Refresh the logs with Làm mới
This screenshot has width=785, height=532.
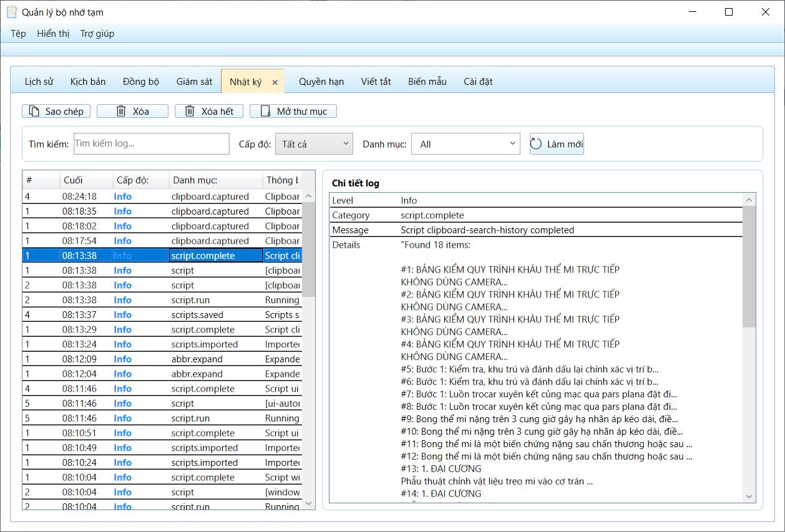pyautogui.click(x=557, y=144)
